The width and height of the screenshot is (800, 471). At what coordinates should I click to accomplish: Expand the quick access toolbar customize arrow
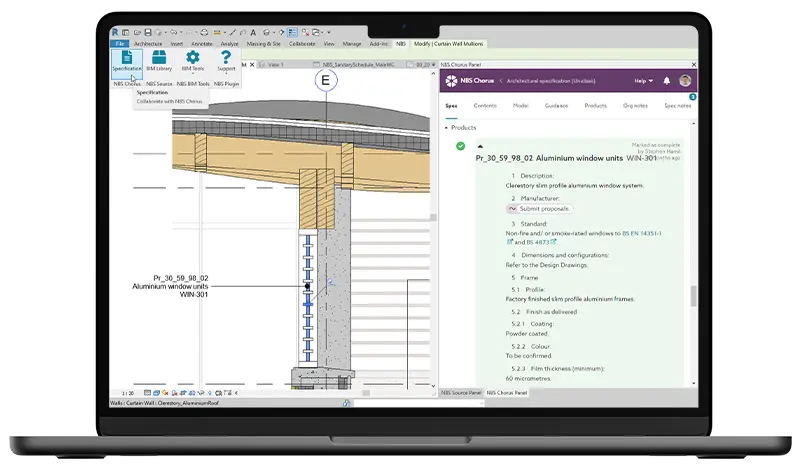point(329,32)
